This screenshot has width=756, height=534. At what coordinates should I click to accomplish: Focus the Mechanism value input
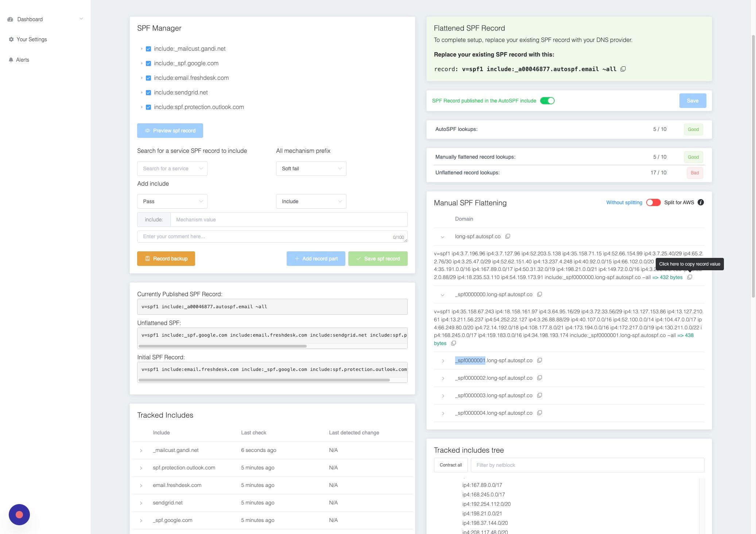click(x=289, y=220)
